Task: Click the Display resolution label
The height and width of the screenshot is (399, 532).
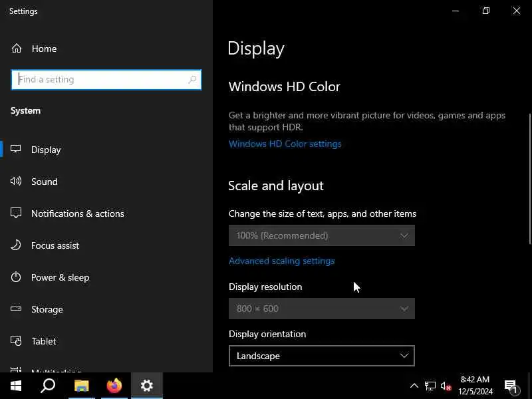Action: (265, 287)
